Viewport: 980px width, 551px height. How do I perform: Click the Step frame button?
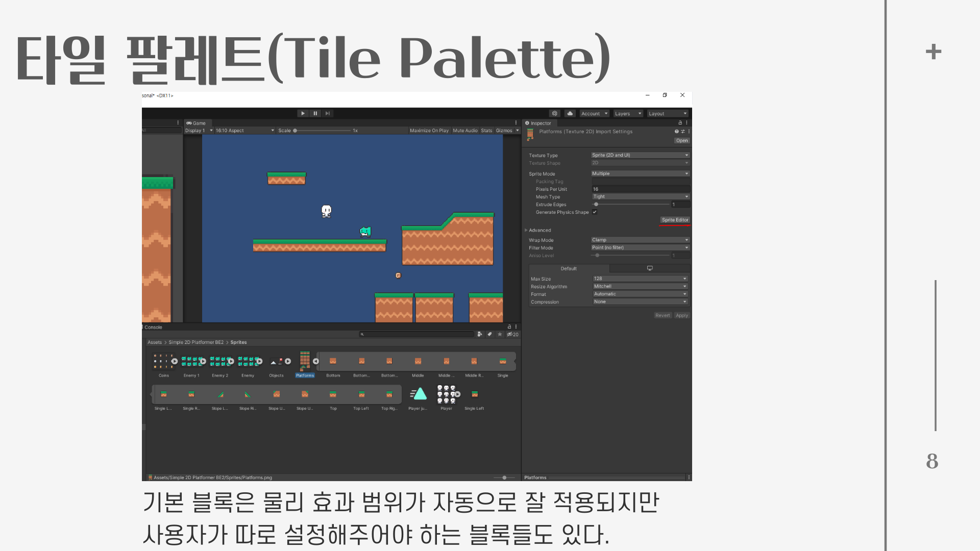328,113
